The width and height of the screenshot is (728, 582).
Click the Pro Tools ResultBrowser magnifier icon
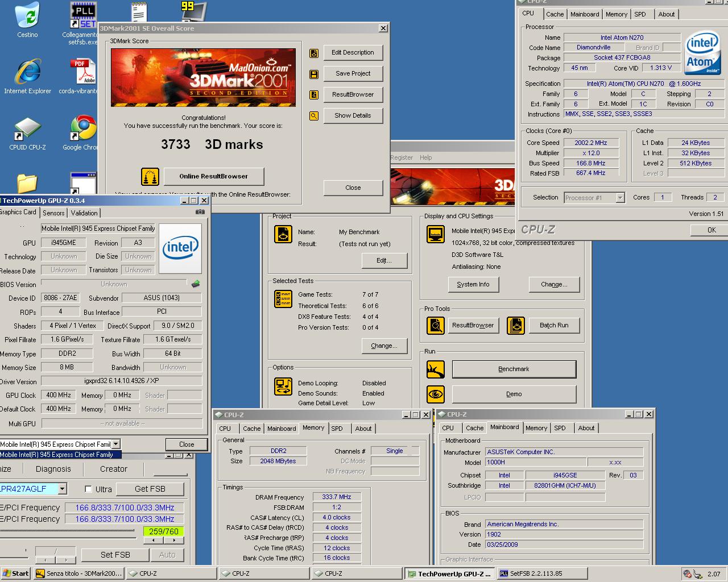[436, 326]
